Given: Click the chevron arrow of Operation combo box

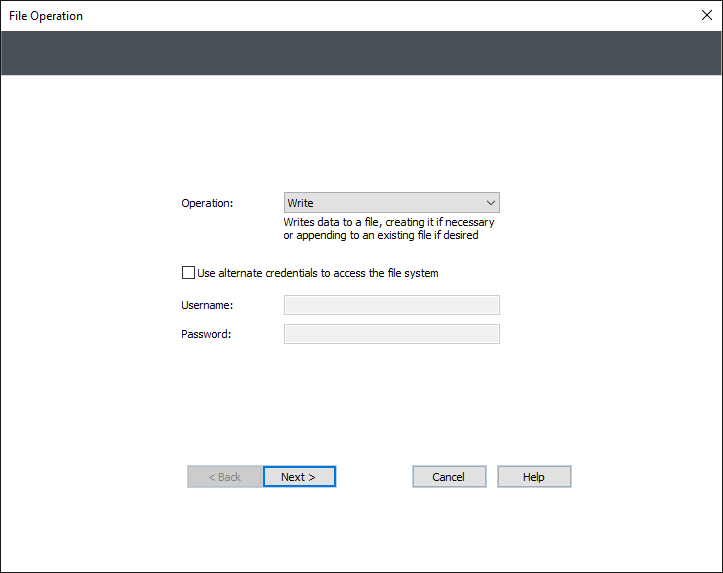Looking at the screenshot, I should coord(490,203).
